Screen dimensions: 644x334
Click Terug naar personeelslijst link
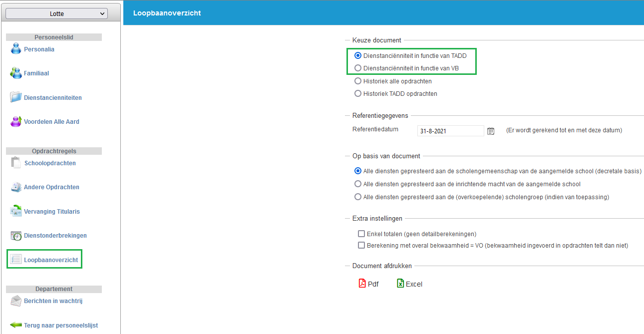click(61, 326)
